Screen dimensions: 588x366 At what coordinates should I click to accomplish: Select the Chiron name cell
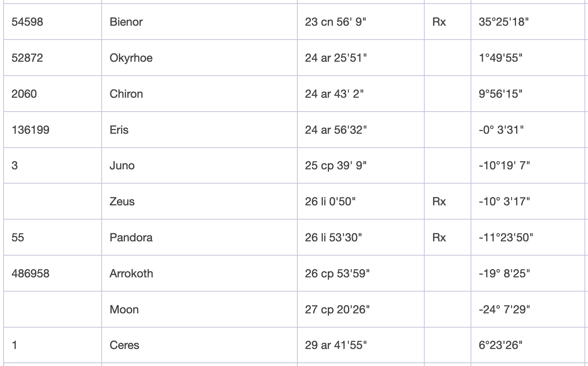click(126, 94)
